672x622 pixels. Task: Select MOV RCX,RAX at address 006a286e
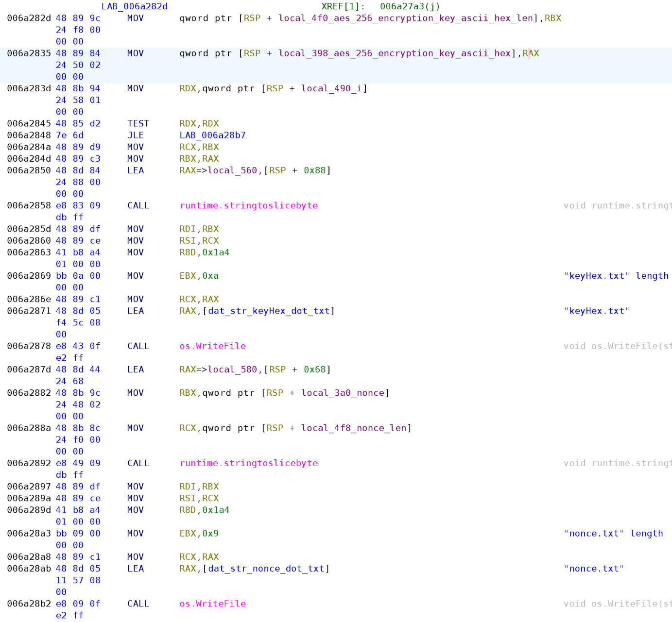[173, 299]
